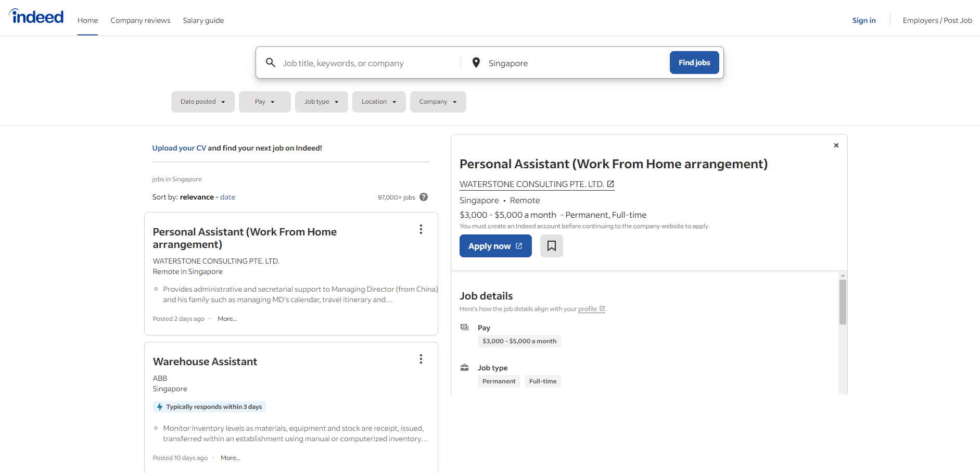
Task: Open the Salary guide
Action: (x=203, y=20)
